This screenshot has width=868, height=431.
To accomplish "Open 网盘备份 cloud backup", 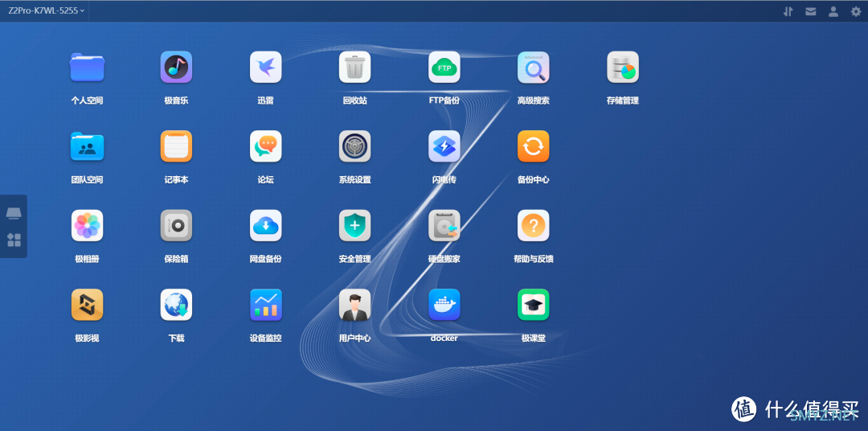I will point(266,225).
